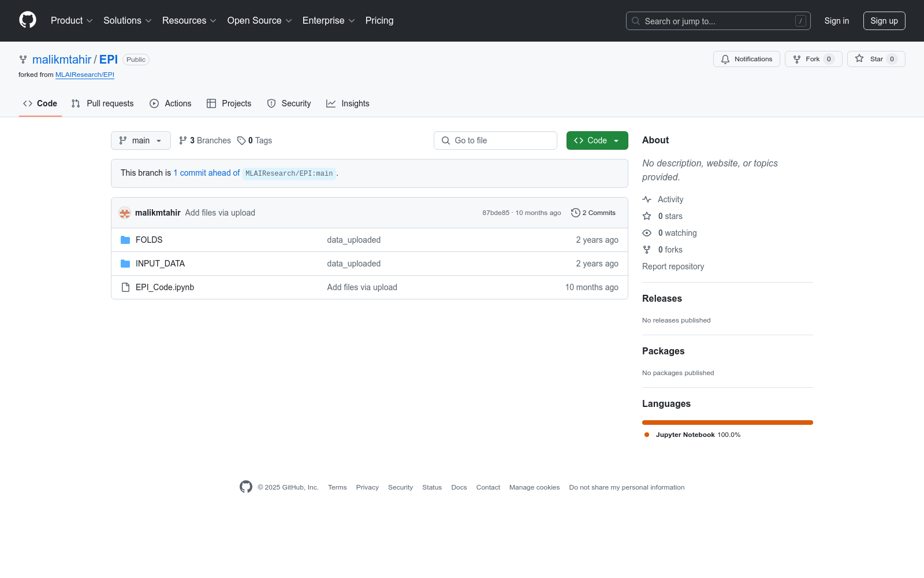
Task: Click the Activity pulse icon
Action: pyautogui.click(x=647, y=199)
